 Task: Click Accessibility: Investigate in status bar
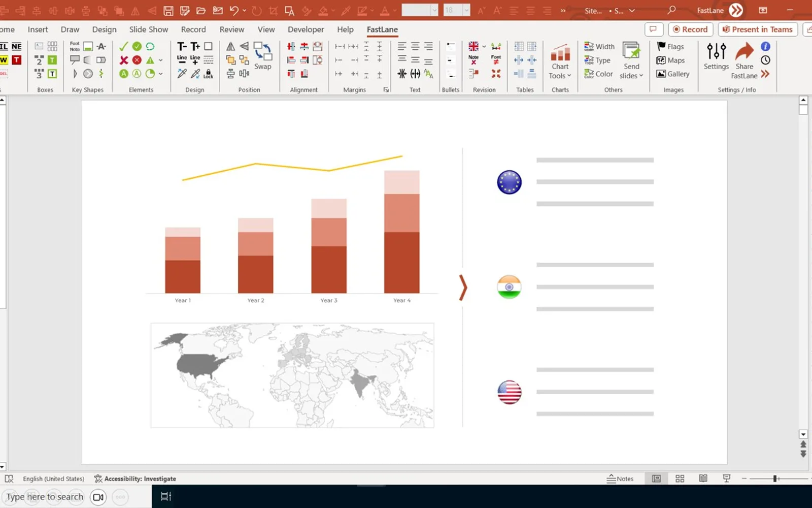click(135, 479)
